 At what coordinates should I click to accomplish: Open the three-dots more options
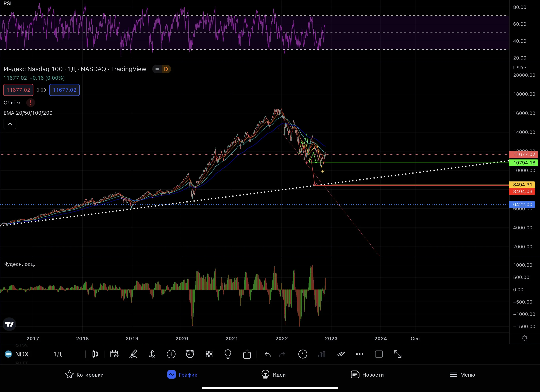click(360, 354)
